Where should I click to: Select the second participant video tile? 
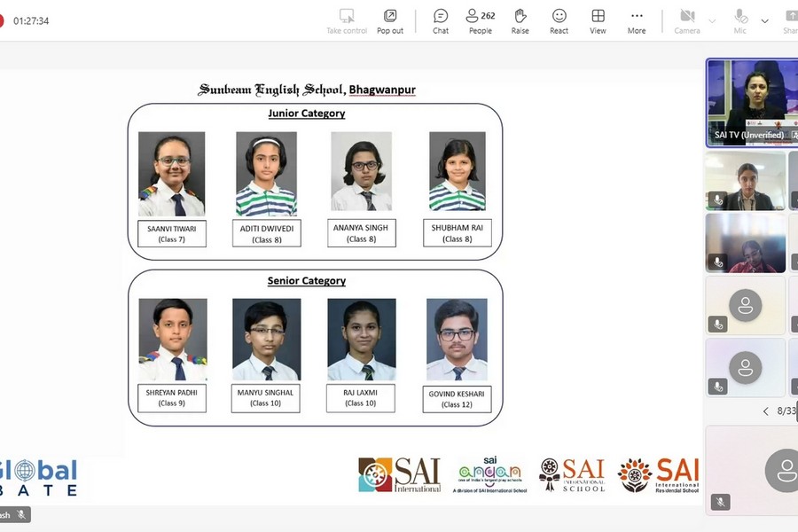(x=745, y=181)
